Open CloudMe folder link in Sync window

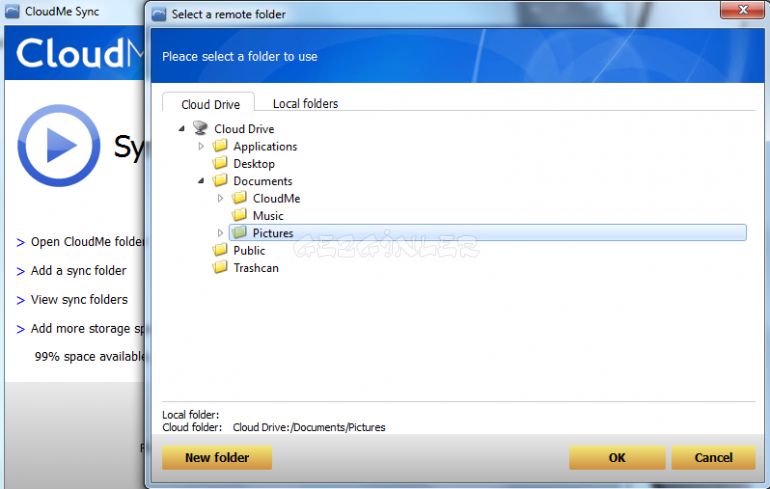point(87,242)
